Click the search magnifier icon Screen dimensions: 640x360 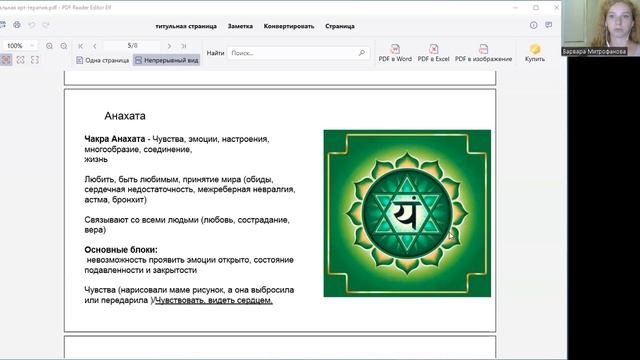tap(362, 53)
